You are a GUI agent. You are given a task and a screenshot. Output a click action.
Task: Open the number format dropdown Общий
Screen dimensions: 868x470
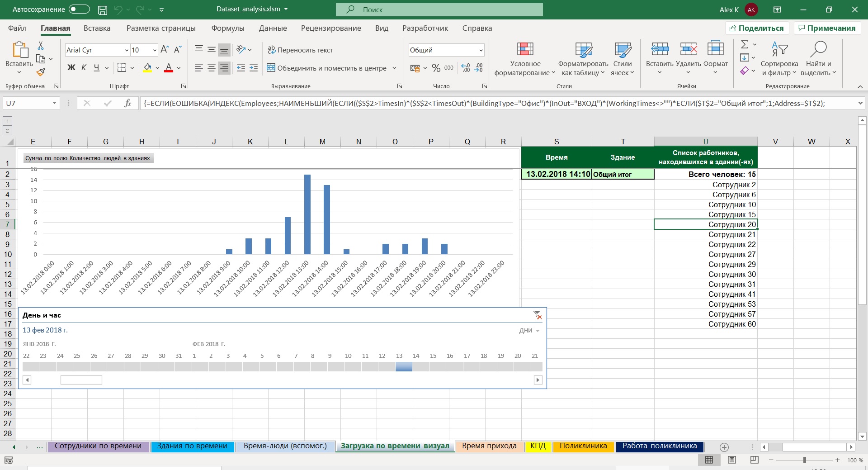pos(481,50)
